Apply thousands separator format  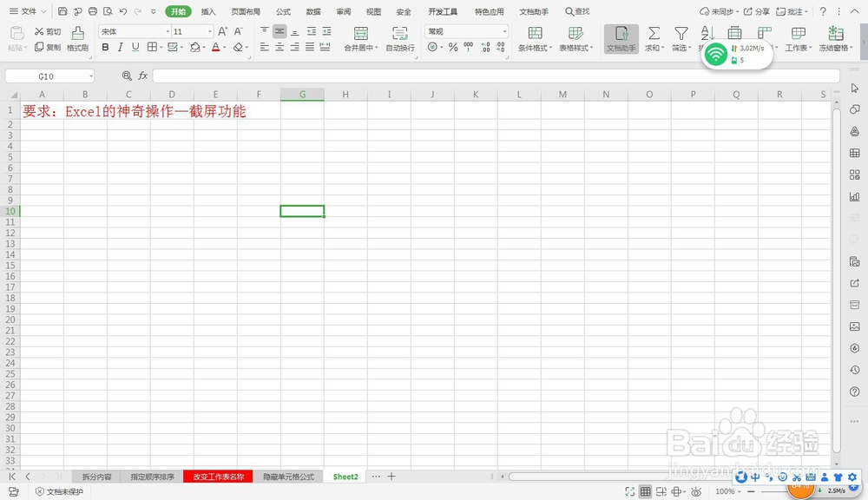tap(469, 47)
